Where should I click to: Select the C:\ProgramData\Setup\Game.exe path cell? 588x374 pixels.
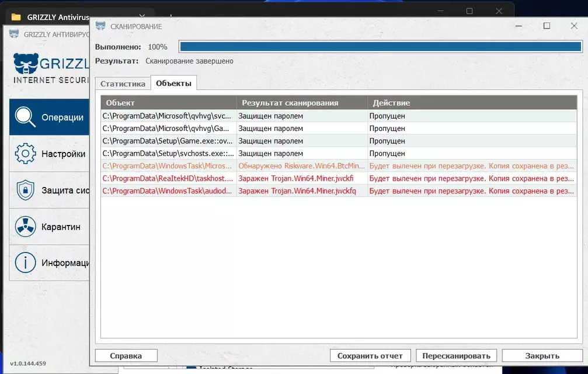click(169, 141)
